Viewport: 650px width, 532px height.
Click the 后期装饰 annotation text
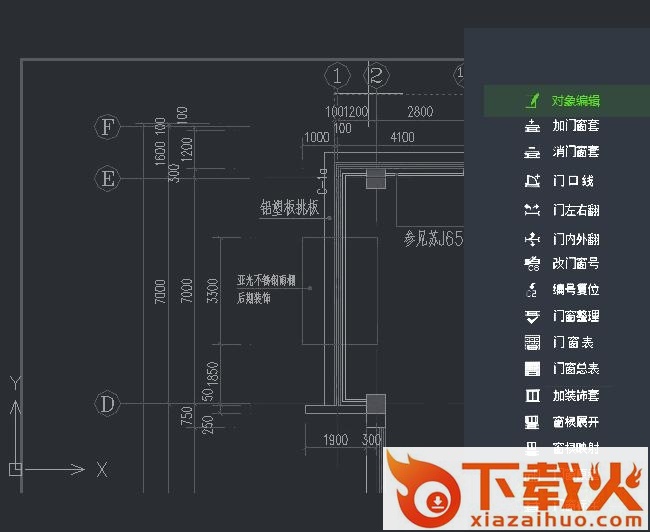click(254, 298)
